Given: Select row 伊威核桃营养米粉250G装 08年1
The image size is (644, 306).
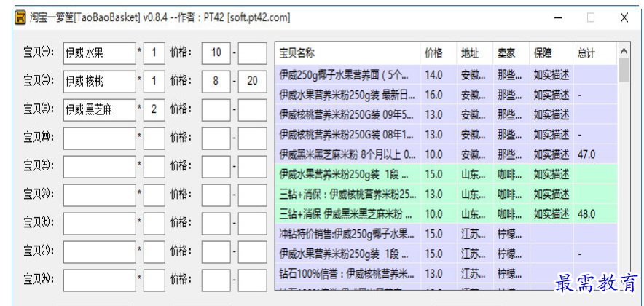Looking at the screenshot, I should [x=447, y=134].
